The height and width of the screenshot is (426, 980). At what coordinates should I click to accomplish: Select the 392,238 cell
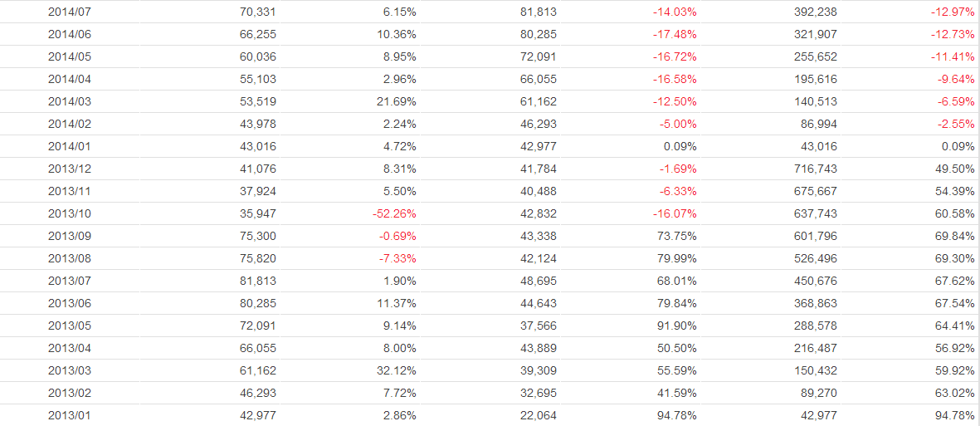[x=816, y=12]
